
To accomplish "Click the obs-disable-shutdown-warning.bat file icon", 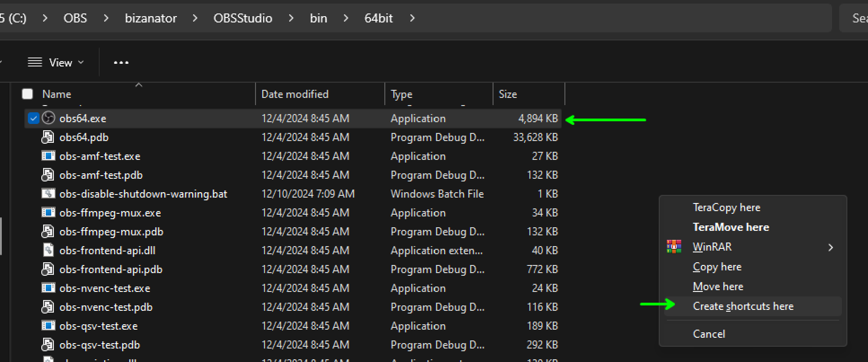I will 48,194.
